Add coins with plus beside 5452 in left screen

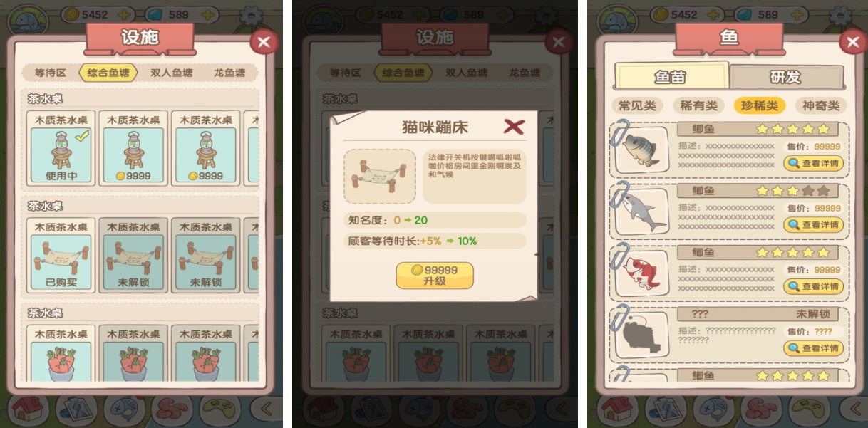(x=125, y=14)
